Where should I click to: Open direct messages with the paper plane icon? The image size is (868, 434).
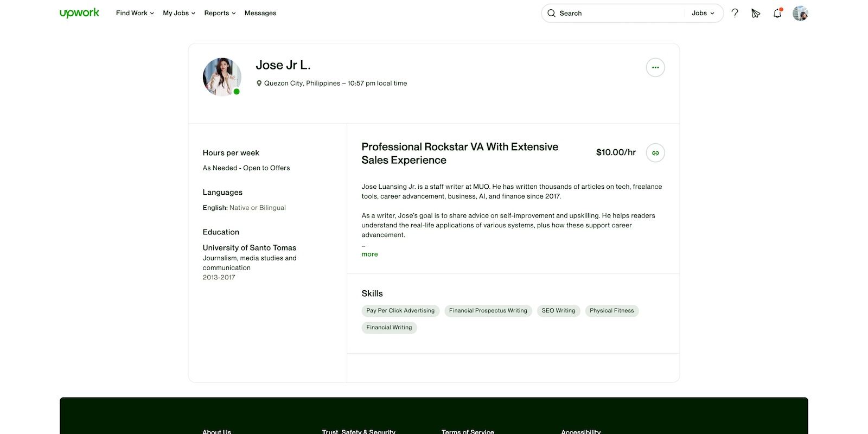click(x=756, y=13)
